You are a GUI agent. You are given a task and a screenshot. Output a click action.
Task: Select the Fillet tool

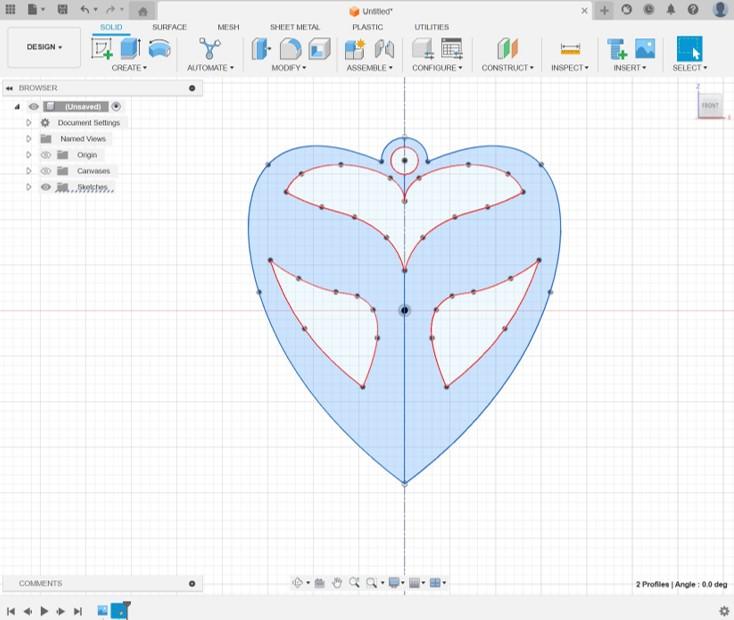pos(290,49)
